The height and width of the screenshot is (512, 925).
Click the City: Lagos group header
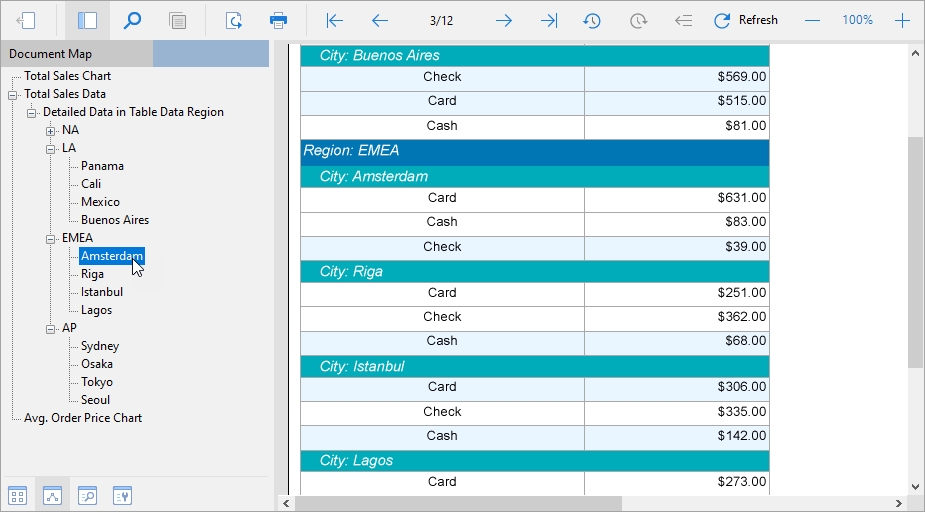tap(535, 461)
